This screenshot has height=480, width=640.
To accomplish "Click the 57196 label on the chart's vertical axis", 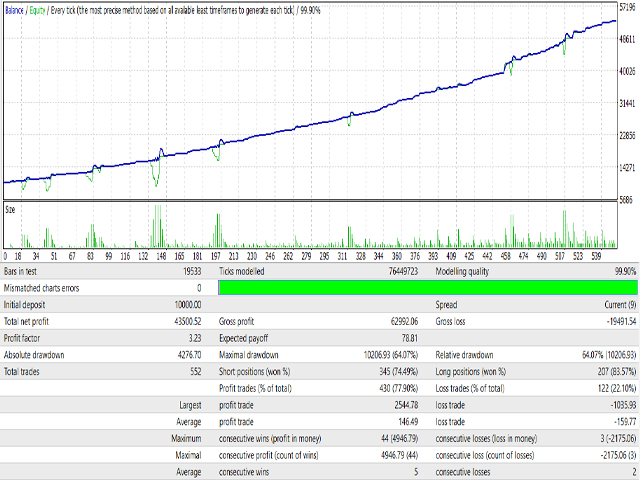I will pyautogui.click(x=627, y=7).
